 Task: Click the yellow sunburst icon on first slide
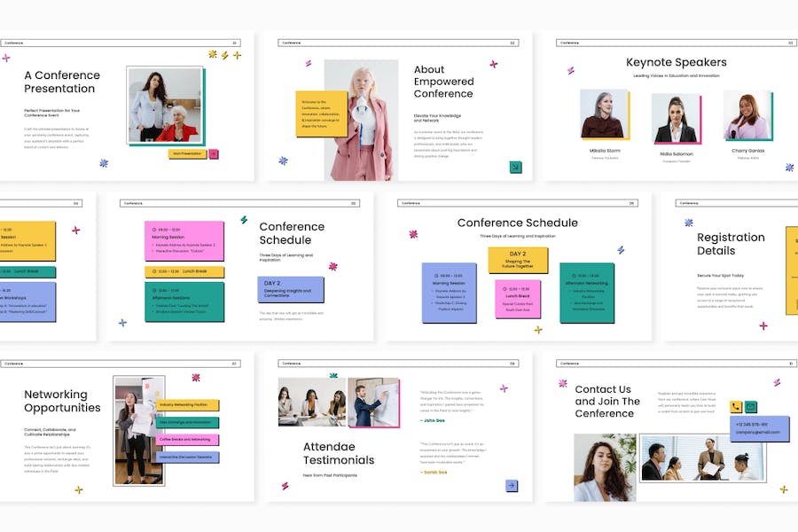(x=213, y=54)
